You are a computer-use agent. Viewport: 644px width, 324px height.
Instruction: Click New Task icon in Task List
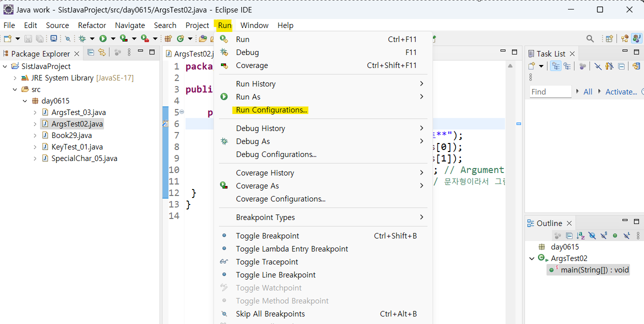531,66
